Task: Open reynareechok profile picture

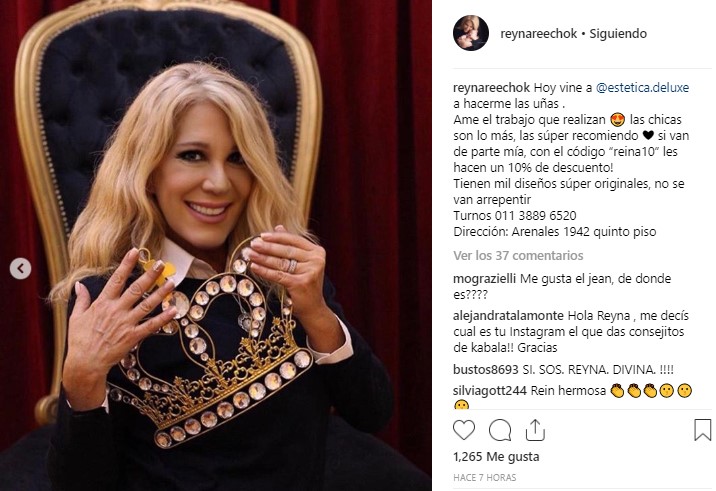Action: [x=471, y=33]
